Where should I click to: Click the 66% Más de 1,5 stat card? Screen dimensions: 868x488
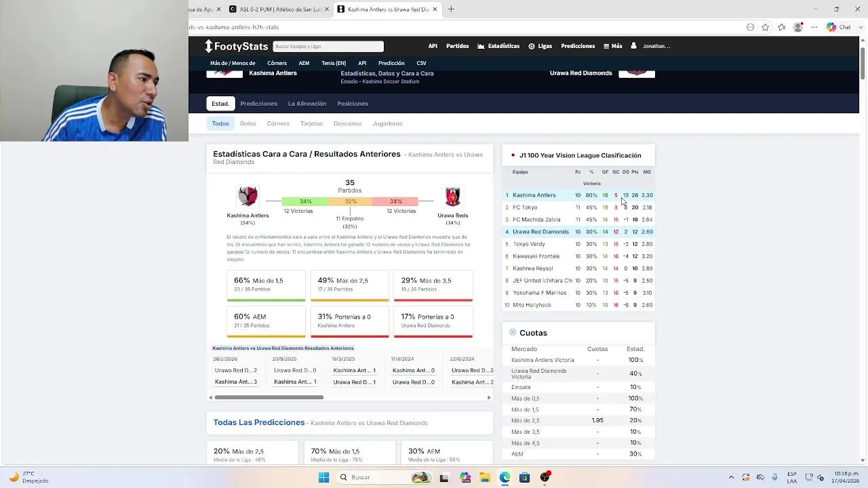coord(266,285)
